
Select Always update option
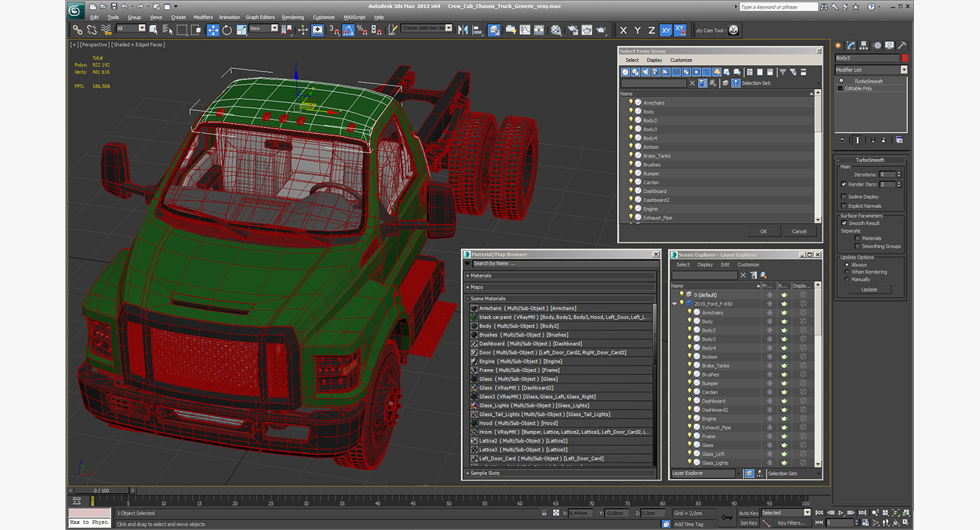pyautogui.click(x=846, y=265)
